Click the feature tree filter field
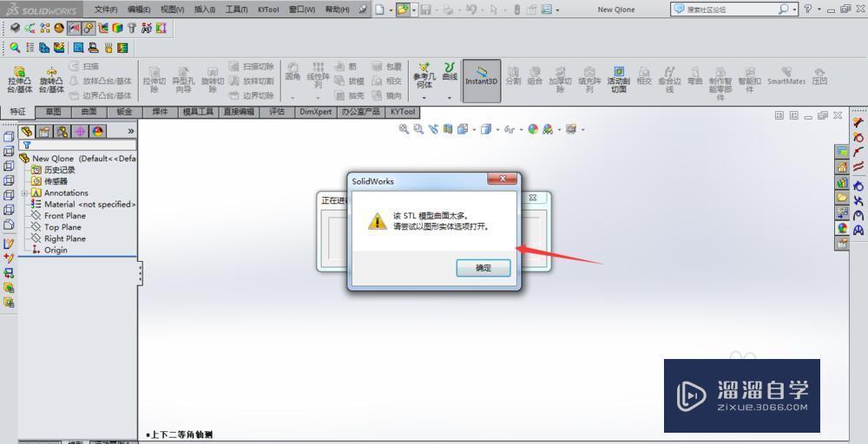868x444 pixels. (x=77, y=145)
